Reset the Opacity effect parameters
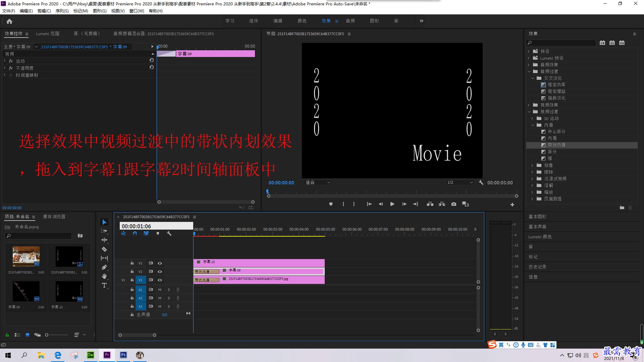Viewport: 644px width, 362px height. click(152, 67)
